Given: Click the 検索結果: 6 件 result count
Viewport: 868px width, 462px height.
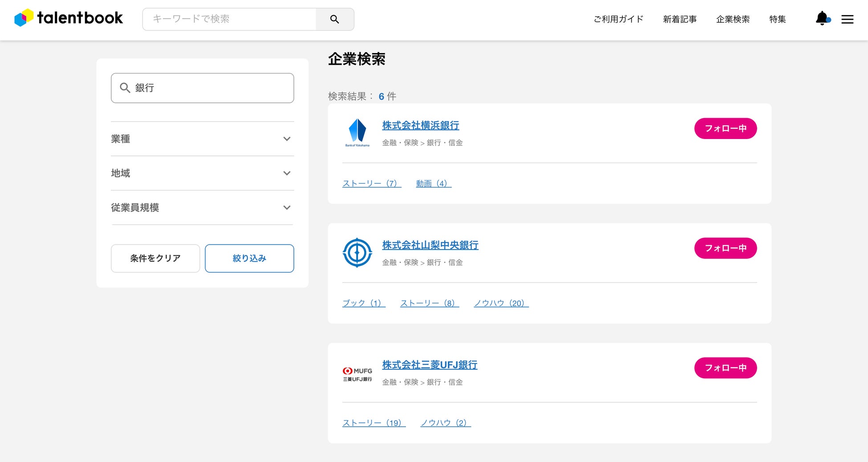Looking at the screenshot, I should pos(362,96).
